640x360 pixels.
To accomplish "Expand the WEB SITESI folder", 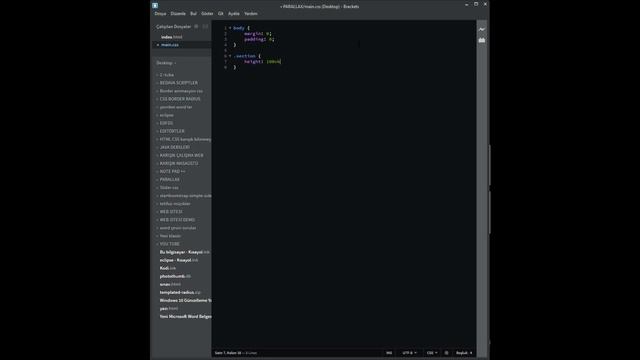I will (171, 212).
